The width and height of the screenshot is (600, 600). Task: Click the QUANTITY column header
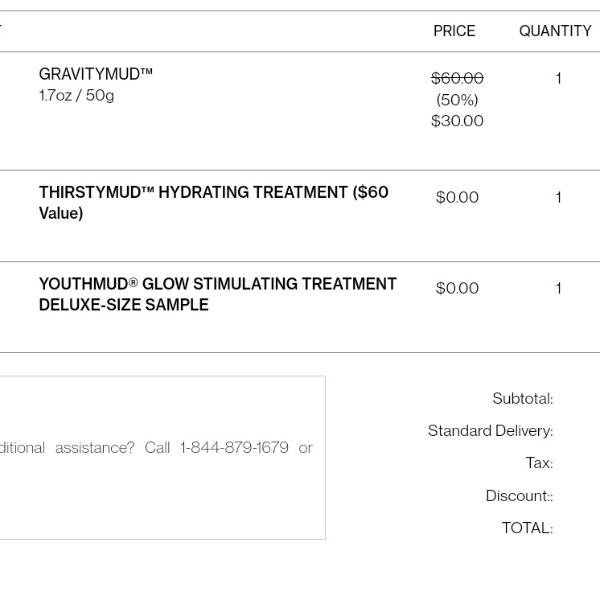click(x=555, y=31)
